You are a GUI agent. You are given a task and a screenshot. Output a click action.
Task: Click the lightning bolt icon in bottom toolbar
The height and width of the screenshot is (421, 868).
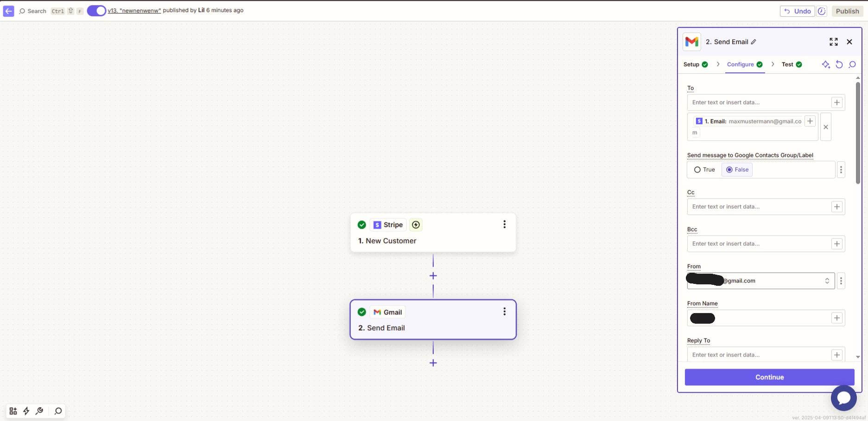pyautogui.click(x=26, y=411)
